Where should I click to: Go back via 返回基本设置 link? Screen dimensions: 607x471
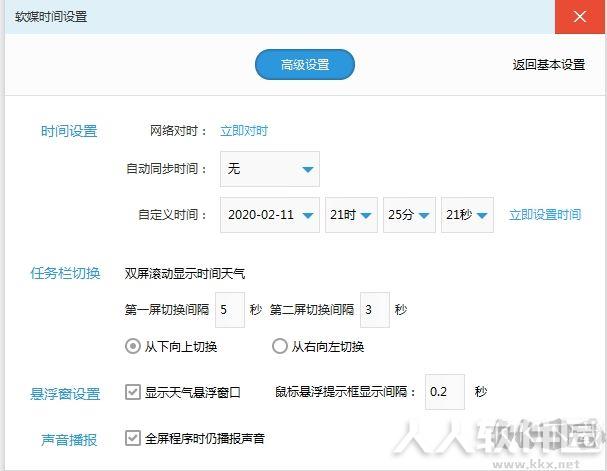549,65
